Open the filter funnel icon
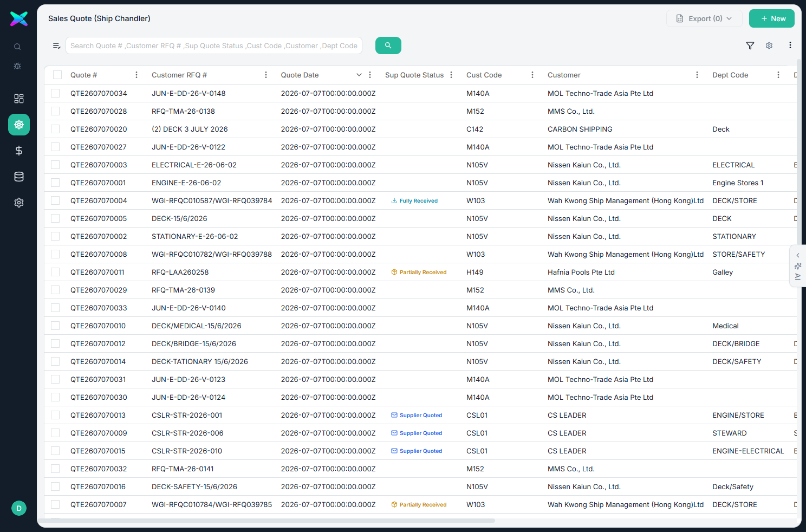806x532 pixels. click(x=750, y=46)
